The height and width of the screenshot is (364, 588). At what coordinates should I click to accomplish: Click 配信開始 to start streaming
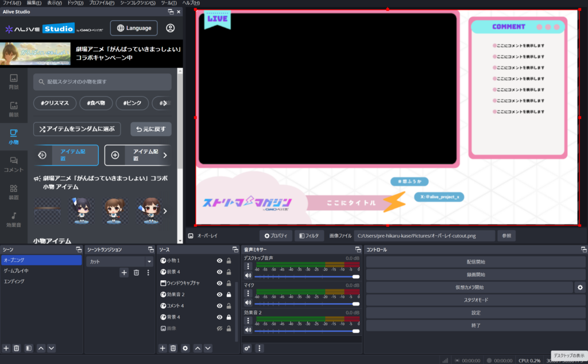[475, 262]
